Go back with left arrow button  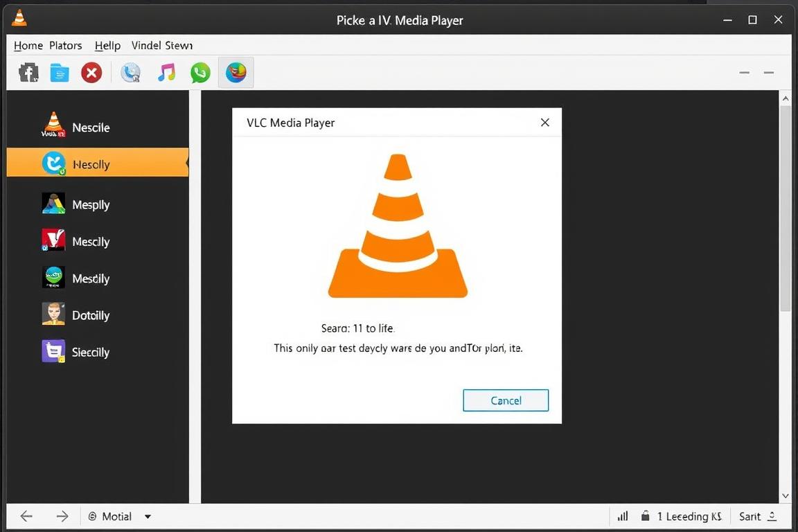(x=26, y=516)
